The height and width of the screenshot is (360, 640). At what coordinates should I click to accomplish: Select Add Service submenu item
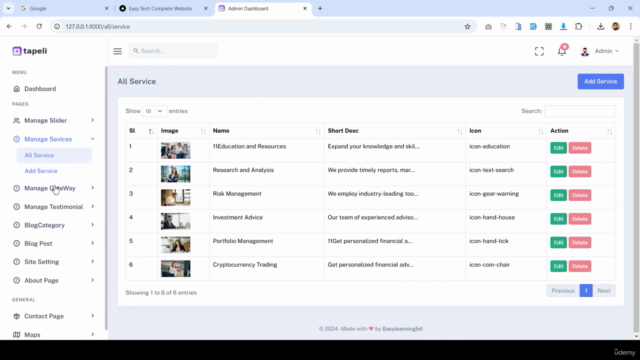pos(41,171)
